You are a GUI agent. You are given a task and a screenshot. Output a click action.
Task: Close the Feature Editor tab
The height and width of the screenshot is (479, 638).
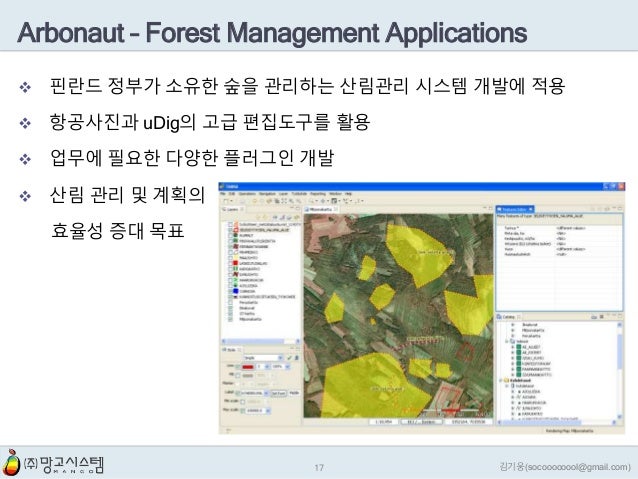[531, 209]
